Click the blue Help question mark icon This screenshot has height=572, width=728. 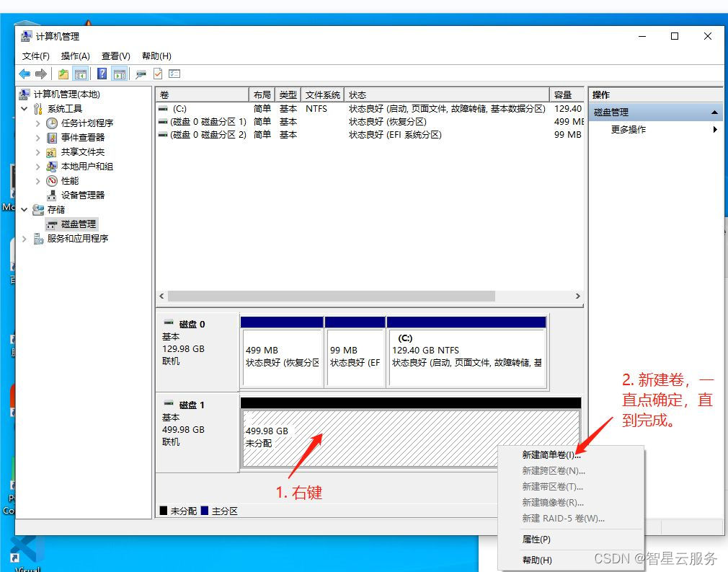[102, 74]
